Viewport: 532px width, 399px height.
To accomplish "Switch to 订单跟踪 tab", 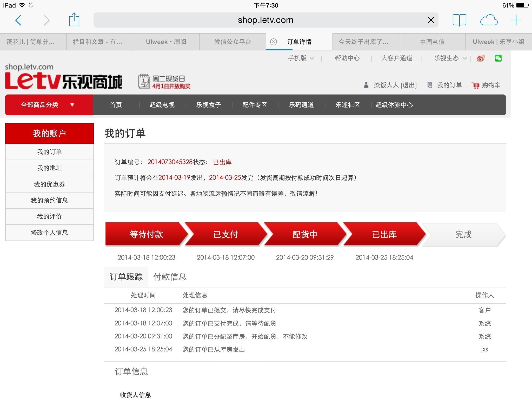I will (126, 277).
